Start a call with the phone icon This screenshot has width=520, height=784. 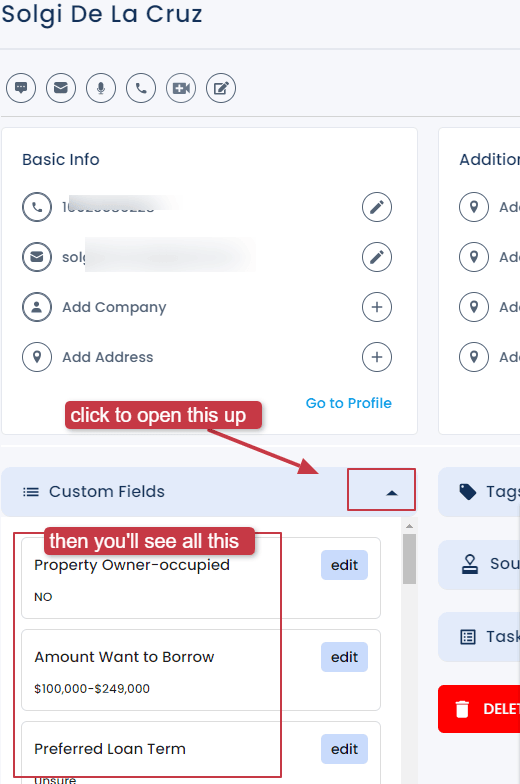pyautogui.click(x=141, y=88)
